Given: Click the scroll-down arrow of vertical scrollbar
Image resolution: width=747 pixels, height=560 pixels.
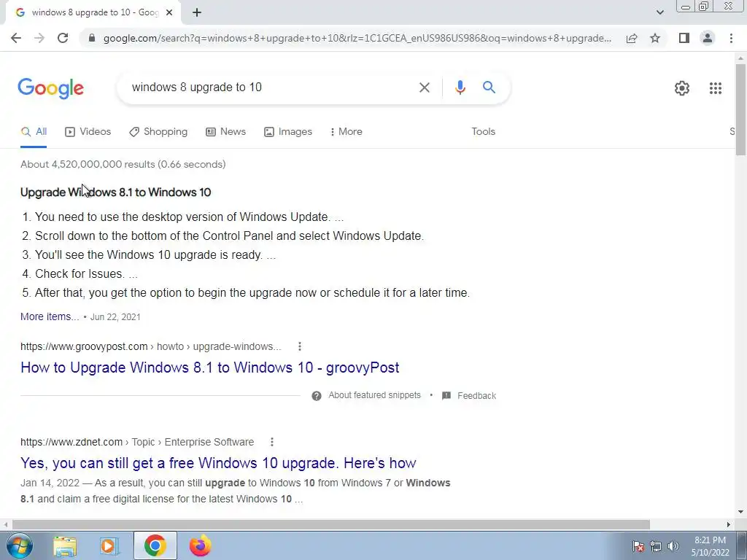Looking at the screenshot, I should pos(740,513).
